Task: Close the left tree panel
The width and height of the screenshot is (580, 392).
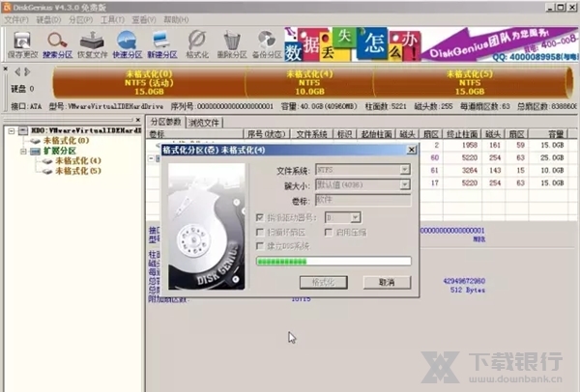Action: click(138, 120)
